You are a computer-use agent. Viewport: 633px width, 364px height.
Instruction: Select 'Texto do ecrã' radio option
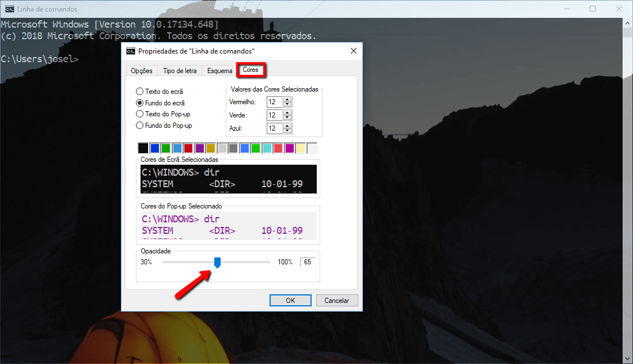point(139,92)
